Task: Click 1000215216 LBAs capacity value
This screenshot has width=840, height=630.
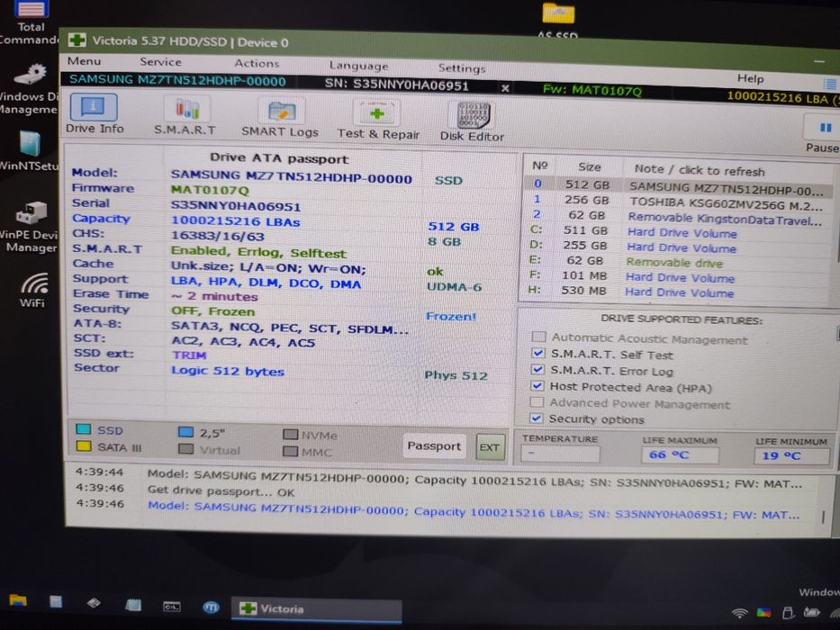Action: pyautogui.click(x=235, y=221)
